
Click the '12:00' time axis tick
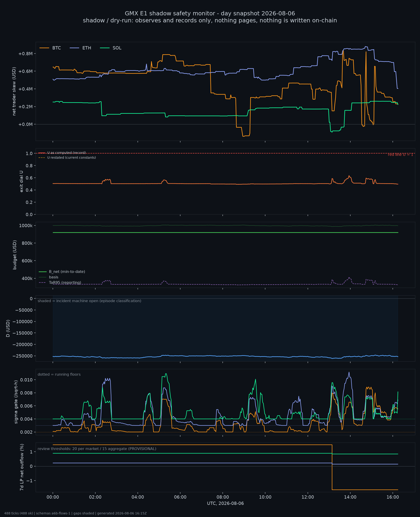tap(308, 497)
